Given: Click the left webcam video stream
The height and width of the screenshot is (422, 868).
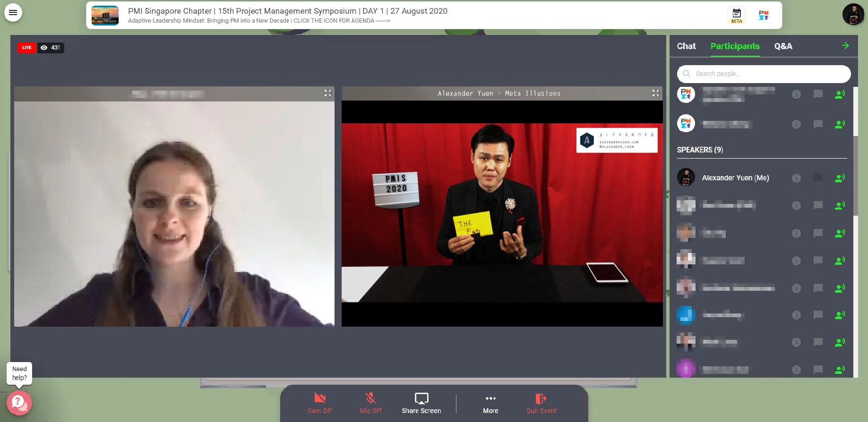Looking at the screenshot, I should coord(174,213).
